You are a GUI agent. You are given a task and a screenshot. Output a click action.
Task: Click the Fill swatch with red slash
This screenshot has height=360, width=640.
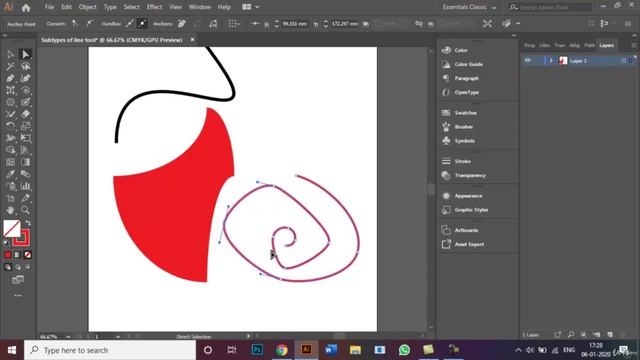coord(12,229)
